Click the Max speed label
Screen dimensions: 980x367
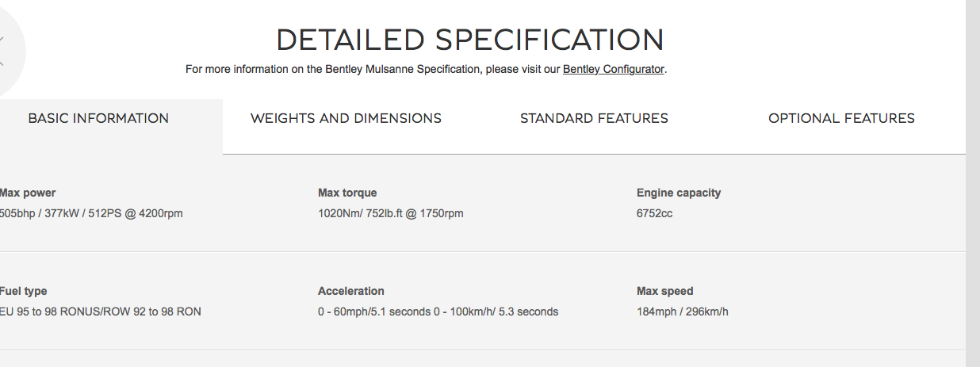(x=664, y=291)
